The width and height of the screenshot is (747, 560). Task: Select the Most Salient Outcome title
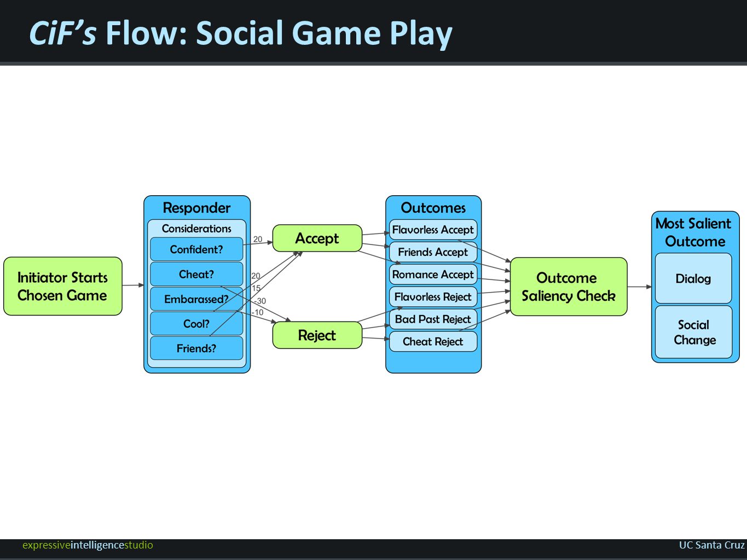pyautogui.click(x=694, y=232)
